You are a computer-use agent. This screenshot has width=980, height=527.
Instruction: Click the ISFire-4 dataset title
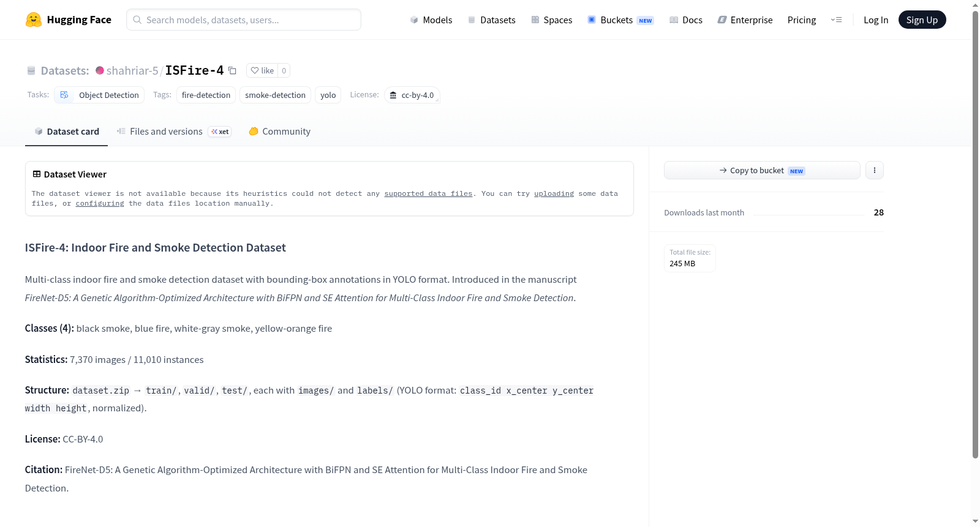(194, 70)
